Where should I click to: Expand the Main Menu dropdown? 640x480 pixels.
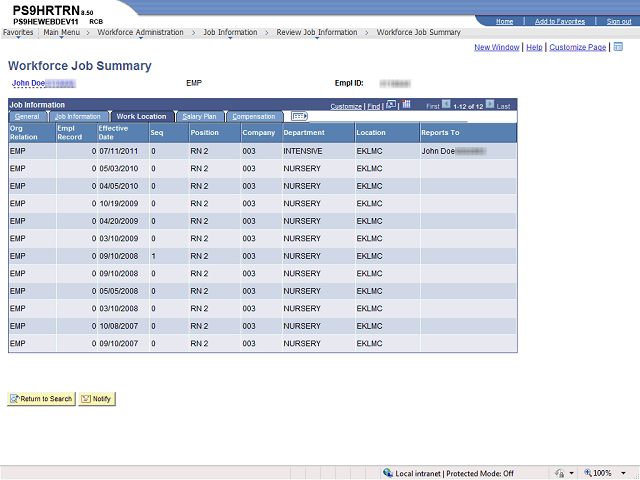tap(62, 33)
